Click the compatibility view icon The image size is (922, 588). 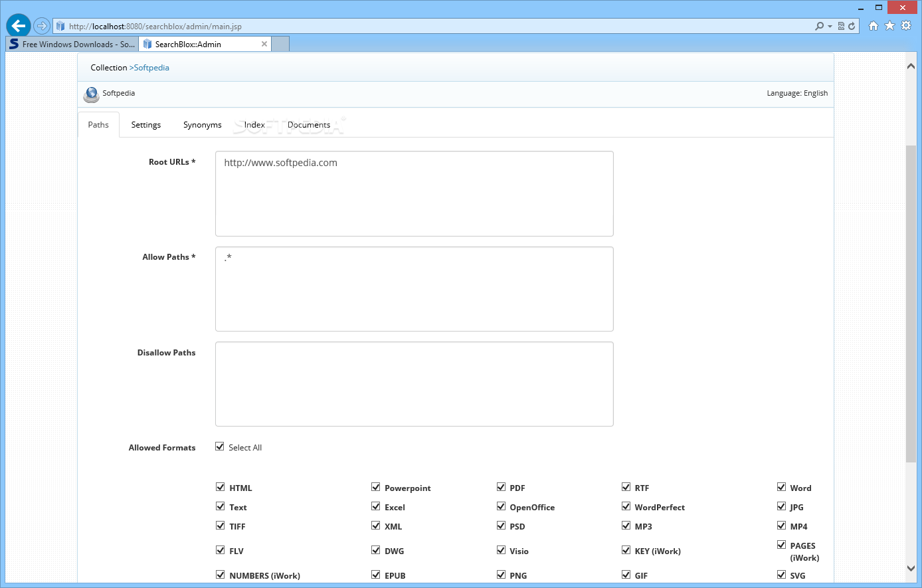pos(841,26)
